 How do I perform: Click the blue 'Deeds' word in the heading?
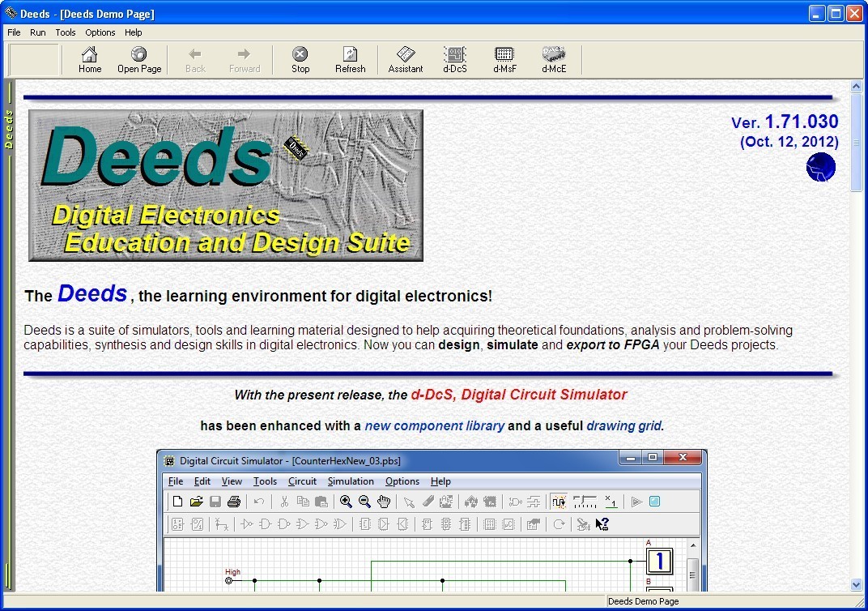tap(92, 293)
